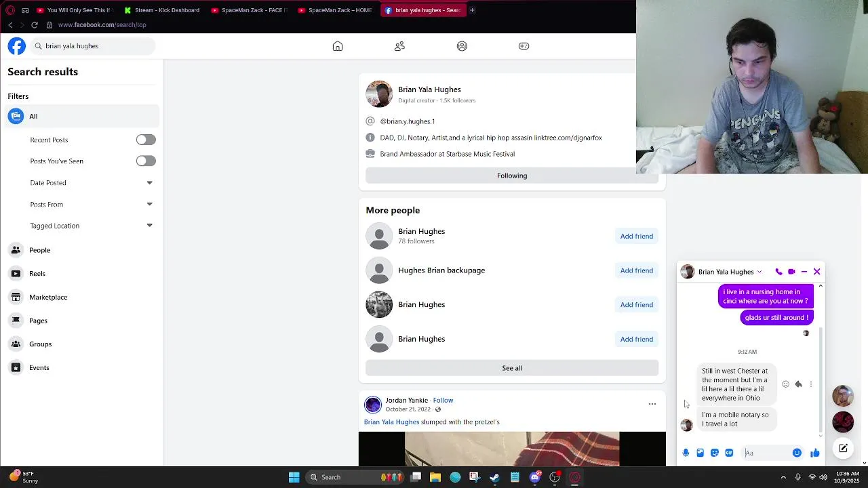Image resolution: width=868 pixels, height=488 pixels.
Task: Record a voice clip in chat
Action: click(x=686, y=453)
